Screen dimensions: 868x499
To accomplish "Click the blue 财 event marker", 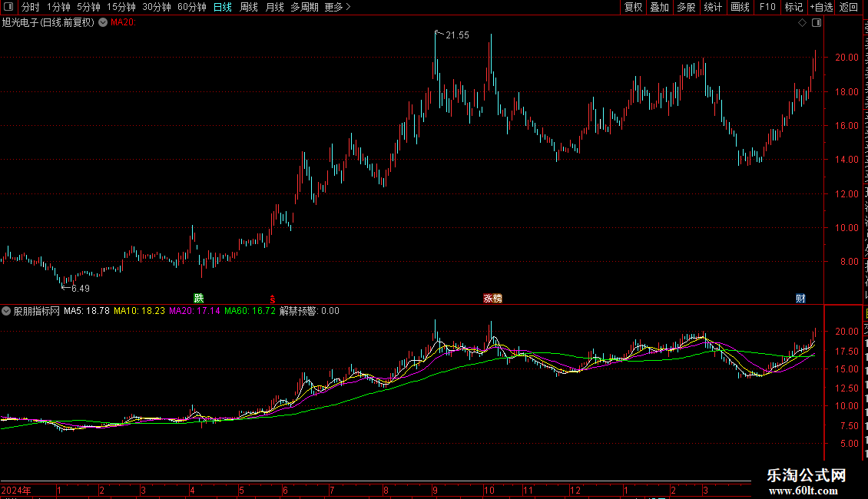I will 800,298.
